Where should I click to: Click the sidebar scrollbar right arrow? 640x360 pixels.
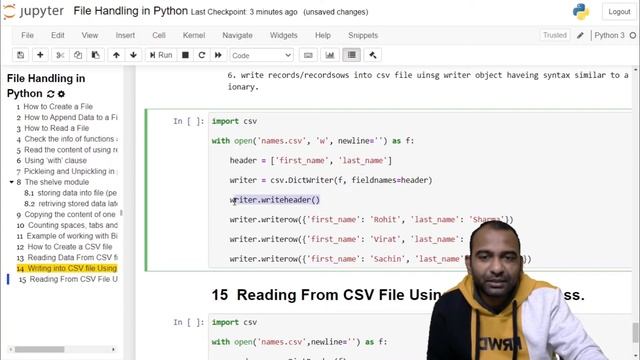tap(113, 349)
